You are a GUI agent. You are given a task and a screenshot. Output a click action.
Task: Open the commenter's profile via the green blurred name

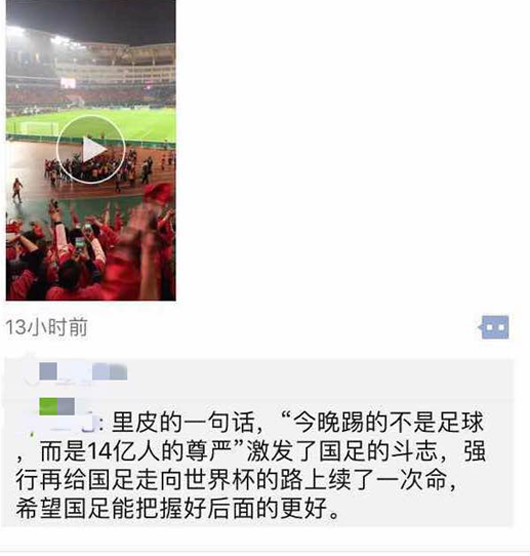click(x=48, y=406)
